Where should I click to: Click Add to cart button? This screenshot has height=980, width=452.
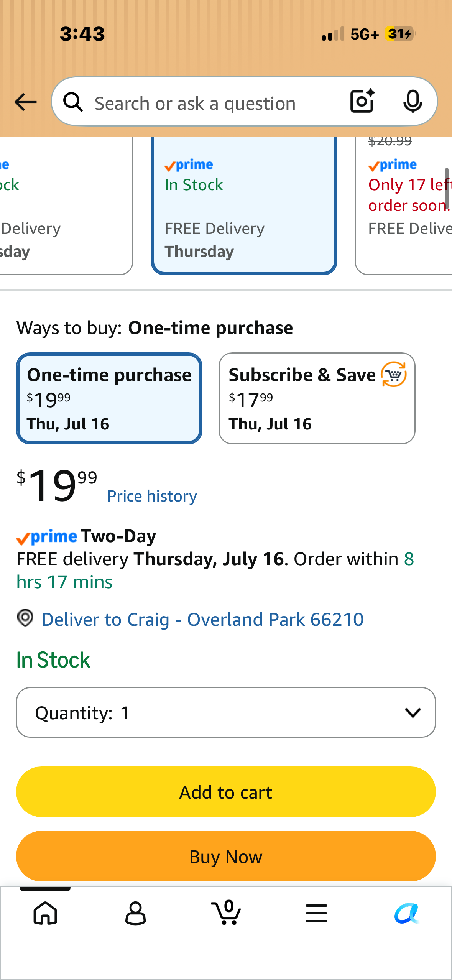coord(226,792)
